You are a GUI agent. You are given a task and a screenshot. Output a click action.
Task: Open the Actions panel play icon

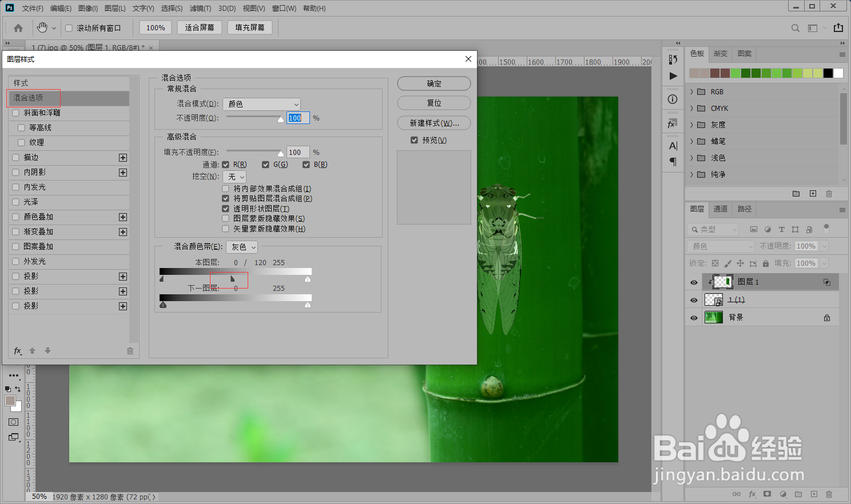[673, 76]
